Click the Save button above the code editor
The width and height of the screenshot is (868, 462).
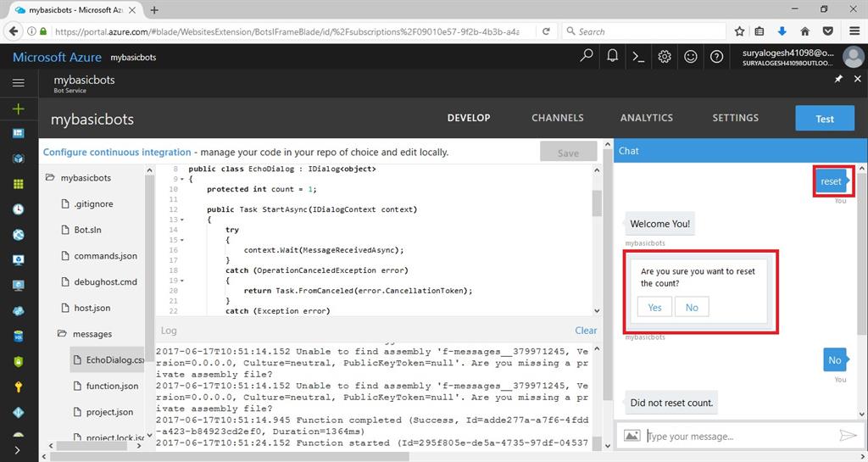pos(569,152)
